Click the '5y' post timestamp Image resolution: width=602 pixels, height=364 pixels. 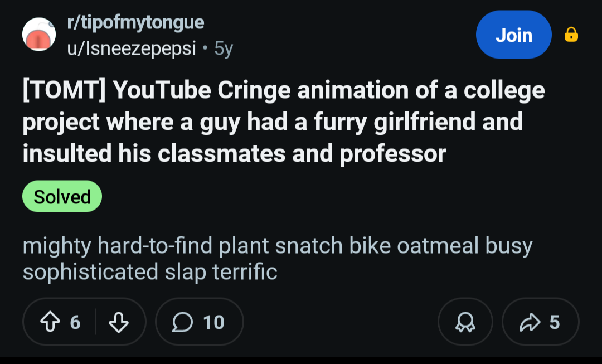pos(224,49)
